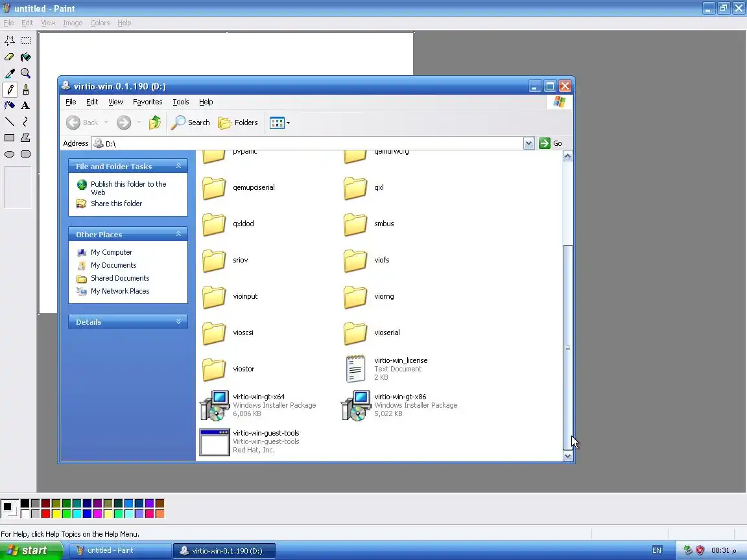Collapse the File and Folder Tasks panel

pos(179,166)
